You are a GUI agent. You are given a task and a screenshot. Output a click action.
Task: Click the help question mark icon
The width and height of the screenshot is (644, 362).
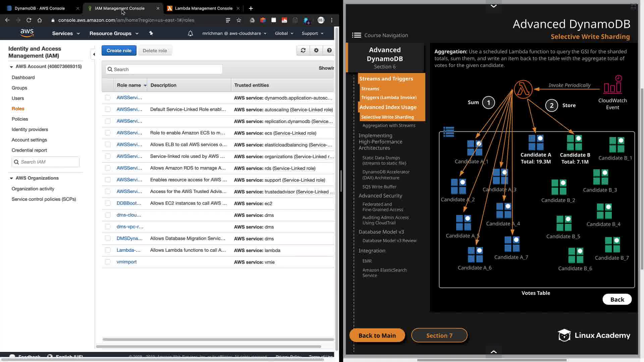pos(329,50)
